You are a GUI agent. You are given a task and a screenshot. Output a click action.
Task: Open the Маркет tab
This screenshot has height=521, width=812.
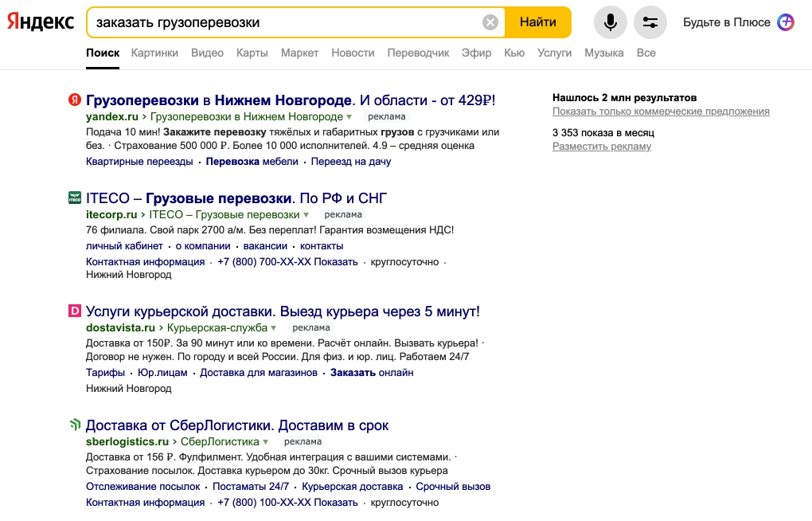point(299,53)
